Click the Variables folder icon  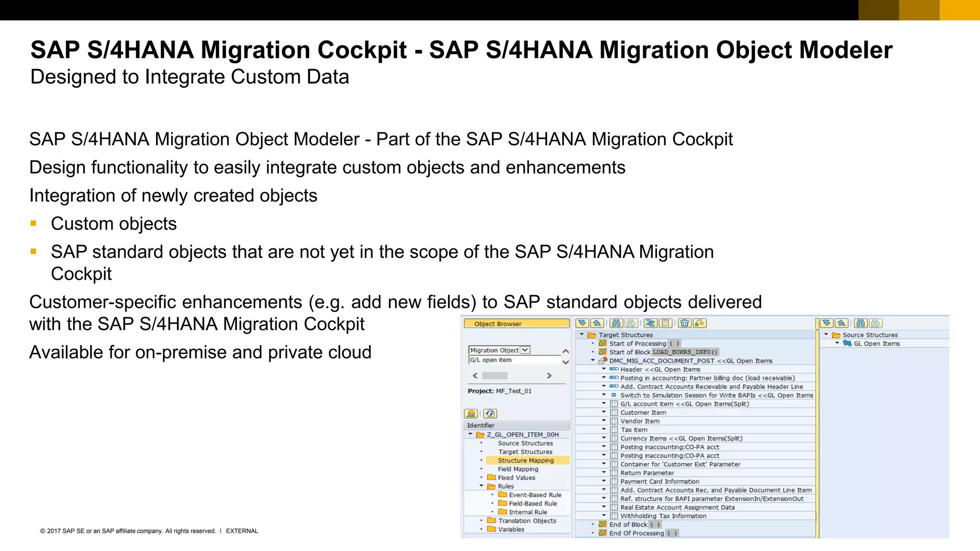pos(491,529)
